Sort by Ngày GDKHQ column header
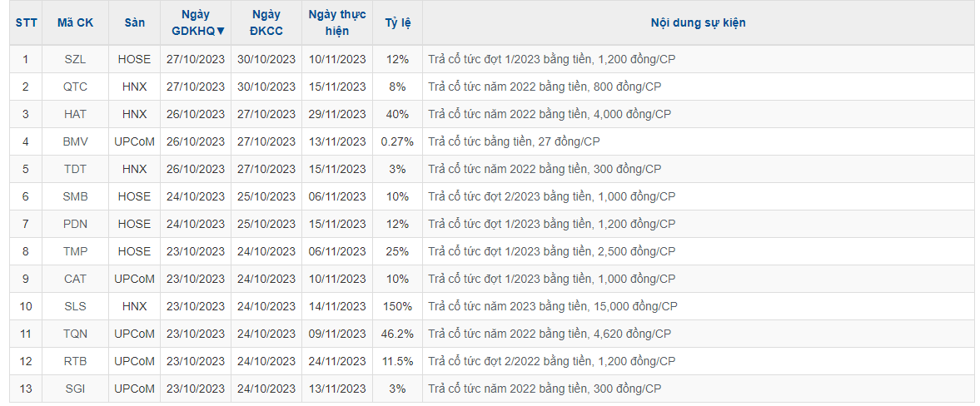 pyautogui.click(x=197, y=22)
